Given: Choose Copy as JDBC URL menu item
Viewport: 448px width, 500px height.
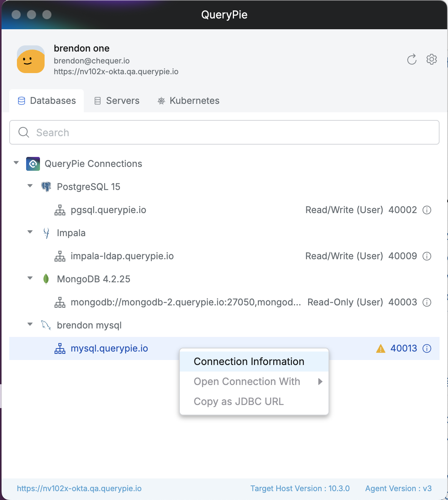Looking at the screenshot, I should pyautogui.click(x=239, y=402).
